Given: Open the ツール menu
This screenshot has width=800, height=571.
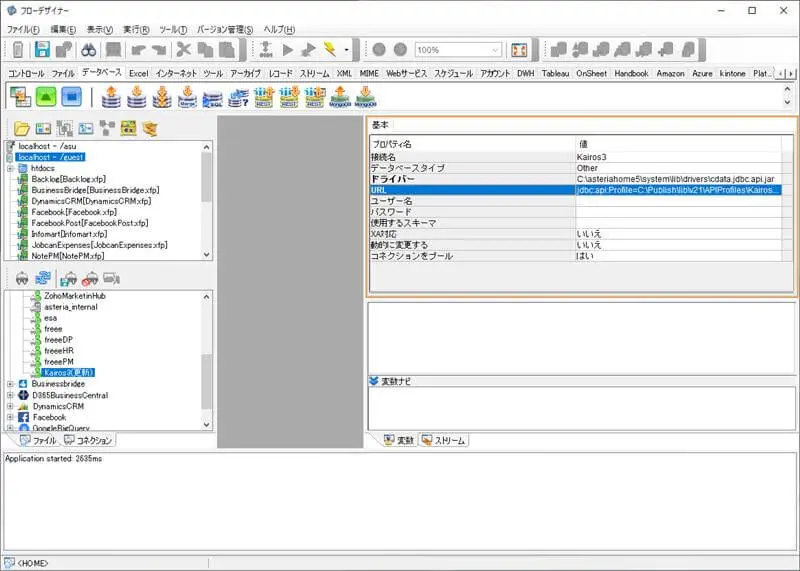Looking at the screenshot, I should pyautogui.click(x=173, y=29).
